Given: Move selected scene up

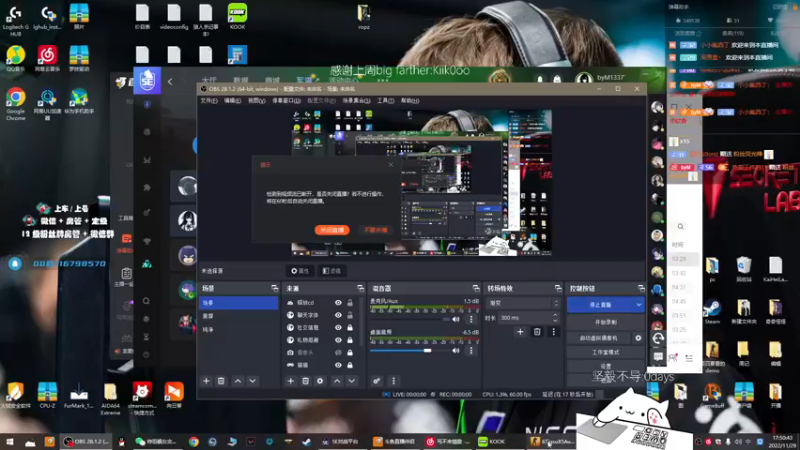Looking at the screenshot, I should click(238, 381).
